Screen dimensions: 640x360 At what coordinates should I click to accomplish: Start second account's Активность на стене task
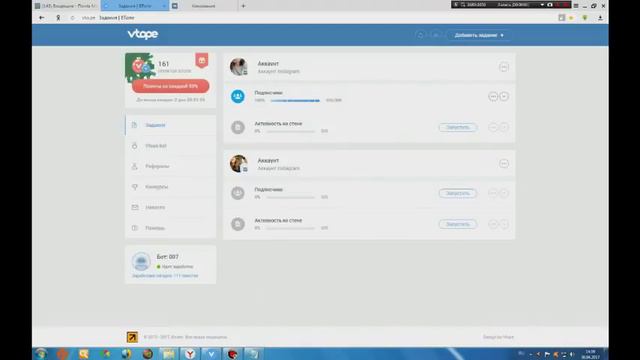458,224
